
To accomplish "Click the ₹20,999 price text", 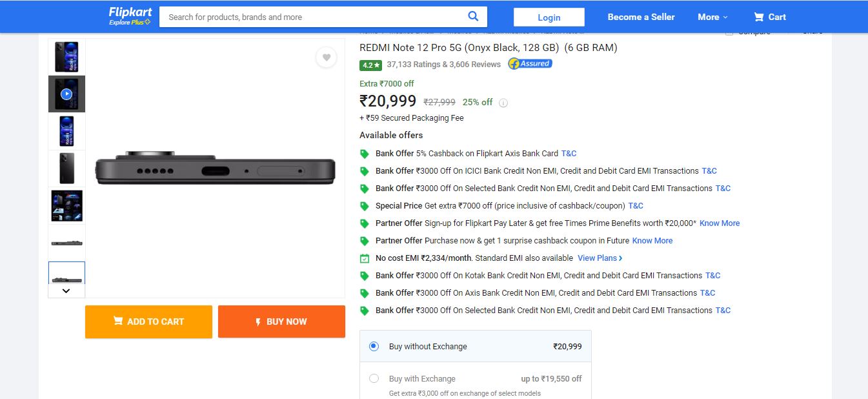I will [x=388, y=101].
